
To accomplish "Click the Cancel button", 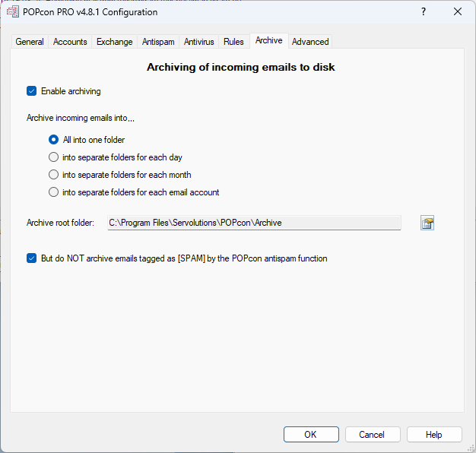I will click(373, 435).
